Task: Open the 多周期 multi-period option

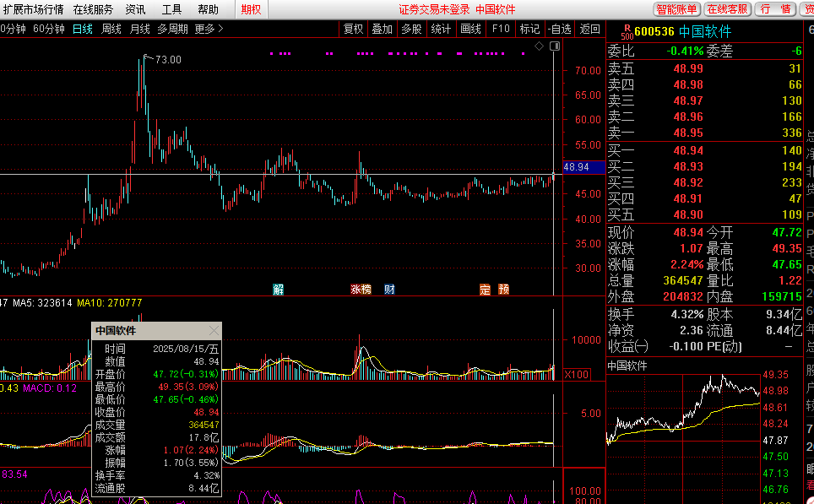Action: tap(172, 29)
